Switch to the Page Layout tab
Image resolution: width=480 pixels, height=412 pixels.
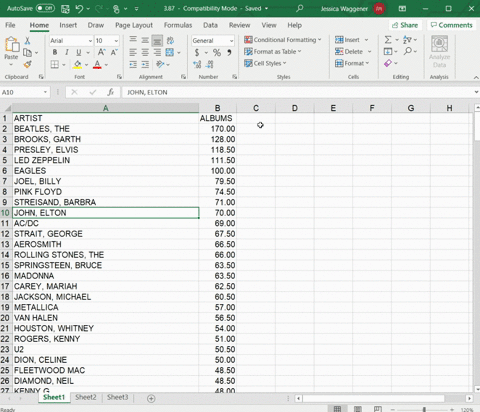tap(134, 25)
